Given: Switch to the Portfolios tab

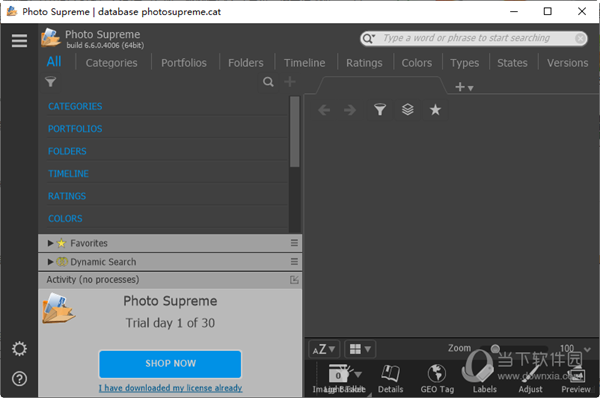Looking at the screenshot, I should 184,63.
